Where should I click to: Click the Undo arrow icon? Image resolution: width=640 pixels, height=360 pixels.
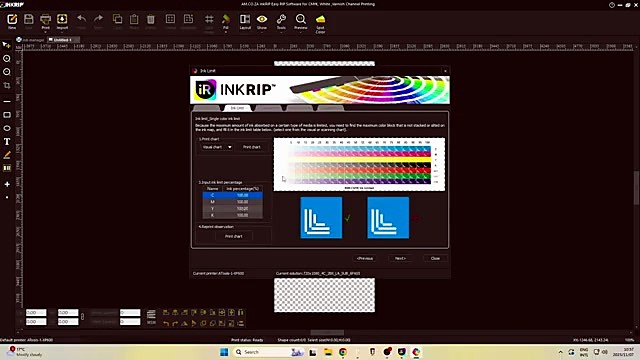(81, 19)
